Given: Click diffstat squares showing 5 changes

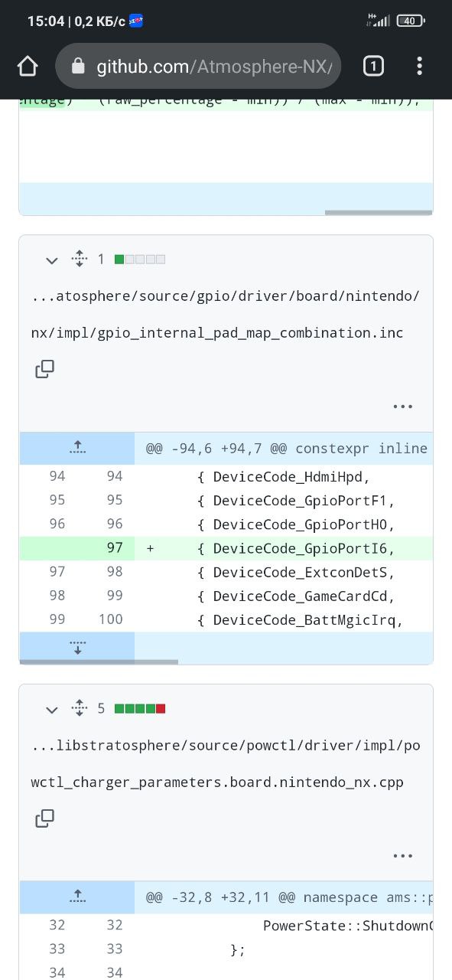Looking at the screenshot, I should (140, 709).
